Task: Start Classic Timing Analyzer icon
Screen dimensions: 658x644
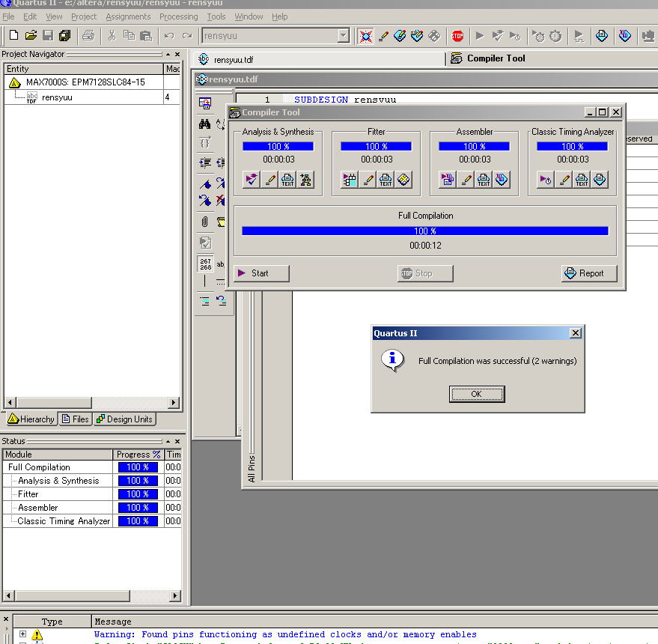Action: (x=546, y=180)
